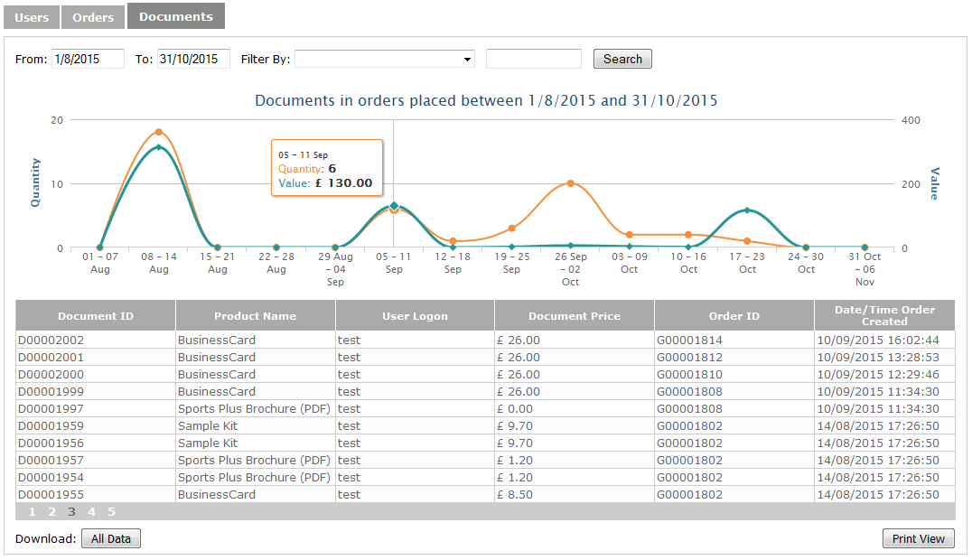Click the To date field

193,59
